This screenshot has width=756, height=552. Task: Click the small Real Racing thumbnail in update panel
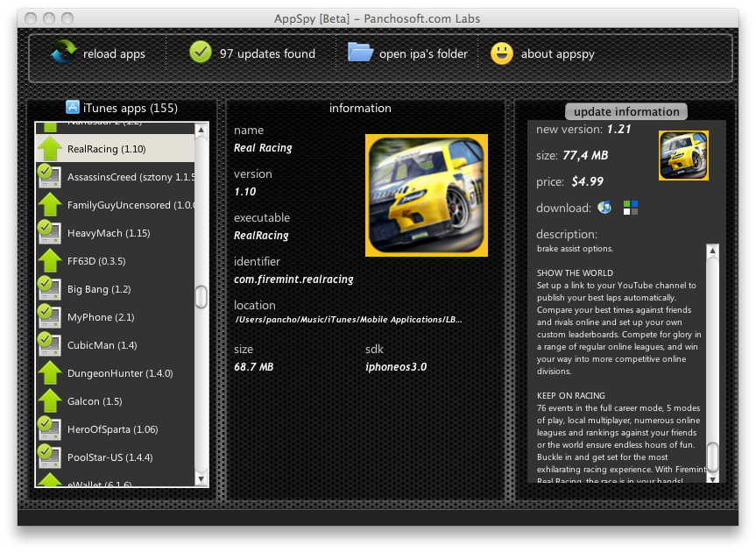(683, 155)
